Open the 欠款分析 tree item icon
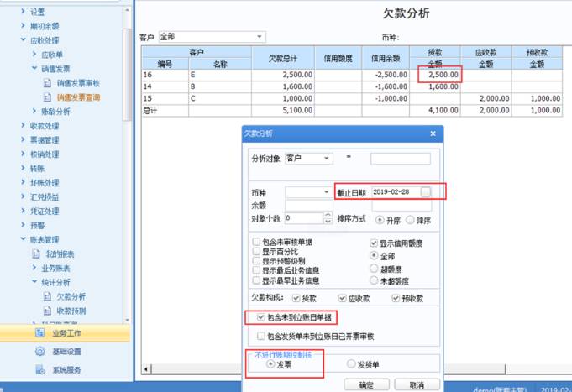This screenshot has height=392, width=572. point(47,296)
